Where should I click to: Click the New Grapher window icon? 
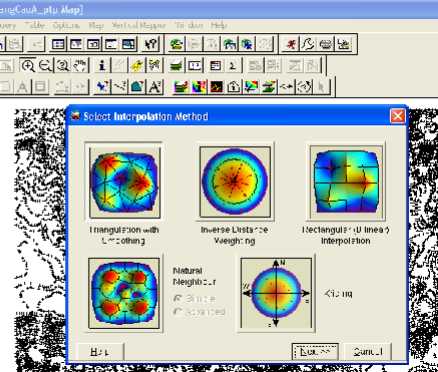93,44
